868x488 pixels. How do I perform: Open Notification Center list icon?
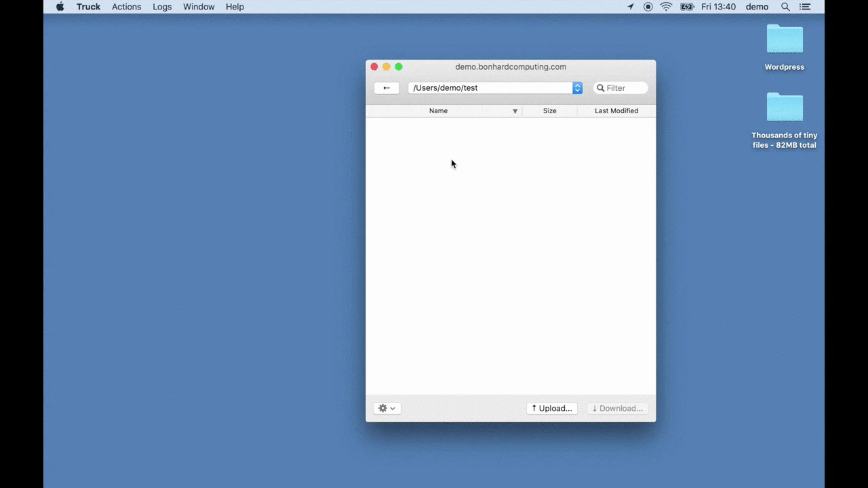point(805,7)
